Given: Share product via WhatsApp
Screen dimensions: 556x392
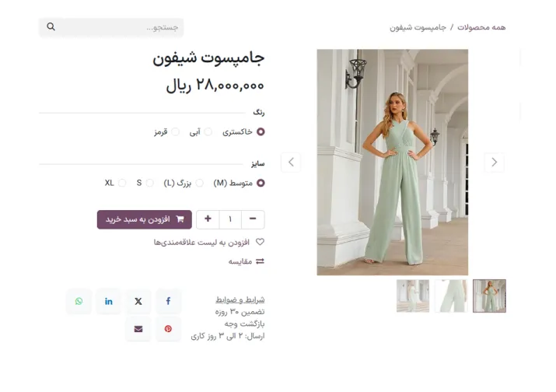Looking at the screenshot, I should coord(79,301).
